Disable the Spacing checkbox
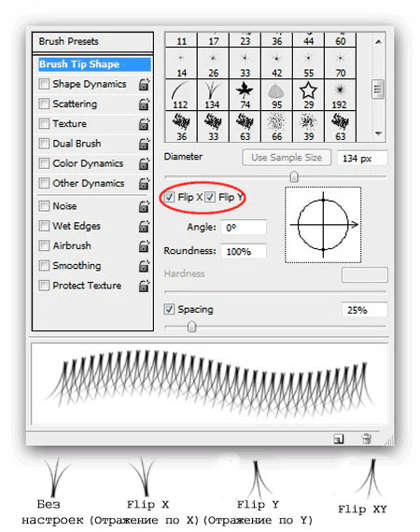Viewport: 420px width, 532px height. pos(169,309)
